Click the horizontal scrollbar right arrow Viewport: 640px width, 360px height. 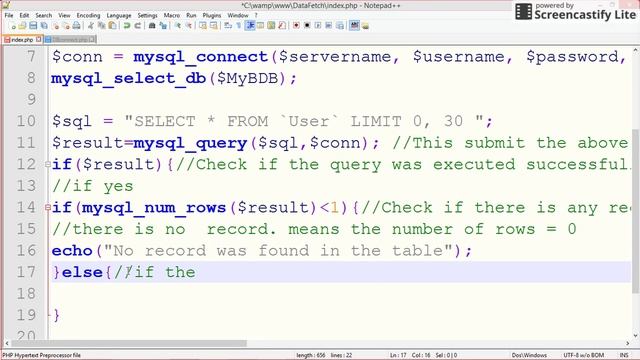[627, 343]
